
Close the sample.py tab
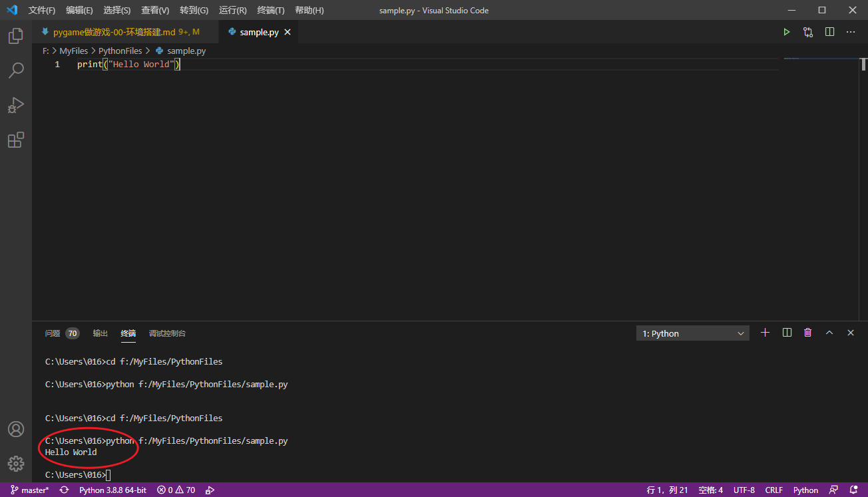pos(288,32)
